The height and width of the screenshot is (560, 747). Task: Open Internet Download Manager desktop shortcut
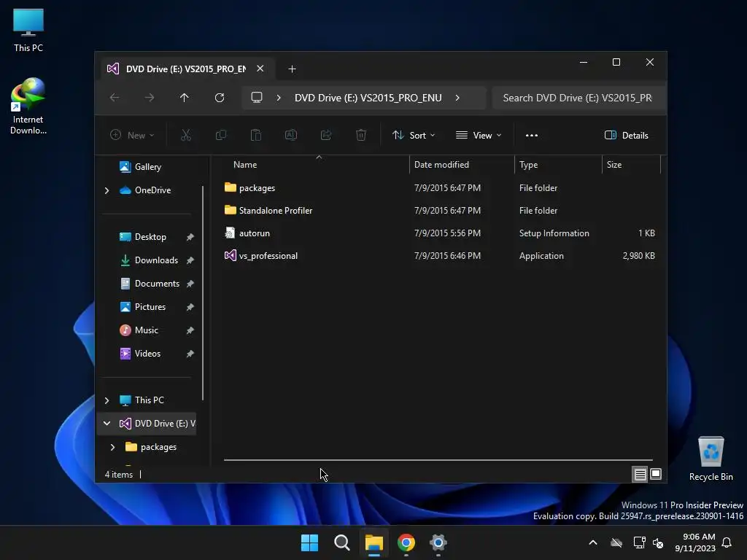coord(28,106)
